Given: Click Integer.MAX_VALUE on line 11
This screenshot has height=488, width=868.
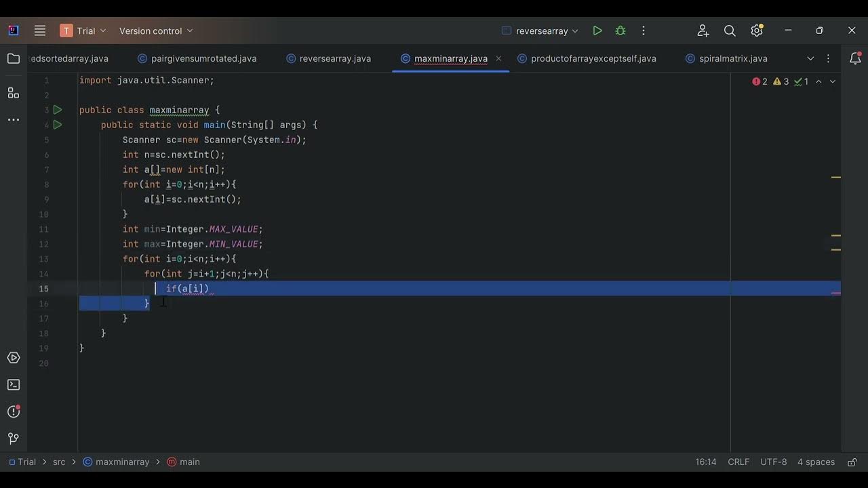Looking at the screenshot, I should (214, 229).
